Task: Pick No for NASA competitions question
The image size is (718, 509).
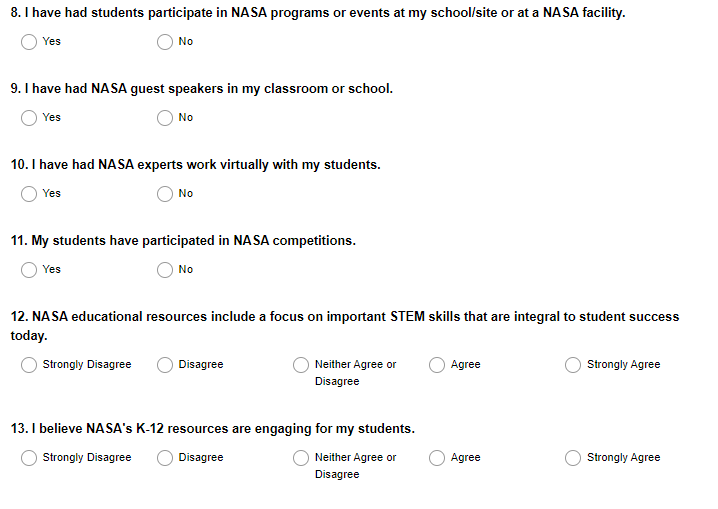Action: (166, 270)
